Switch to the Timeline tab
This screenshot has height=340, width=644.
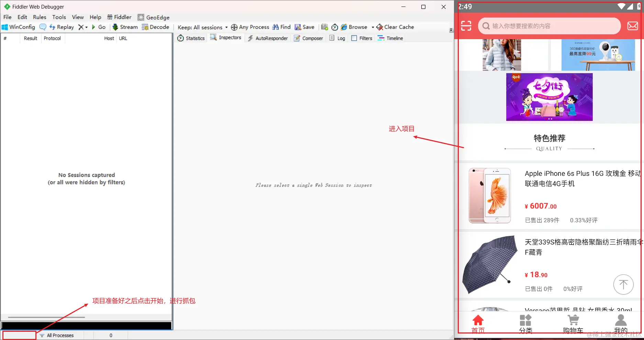click(x=390, y=38)
